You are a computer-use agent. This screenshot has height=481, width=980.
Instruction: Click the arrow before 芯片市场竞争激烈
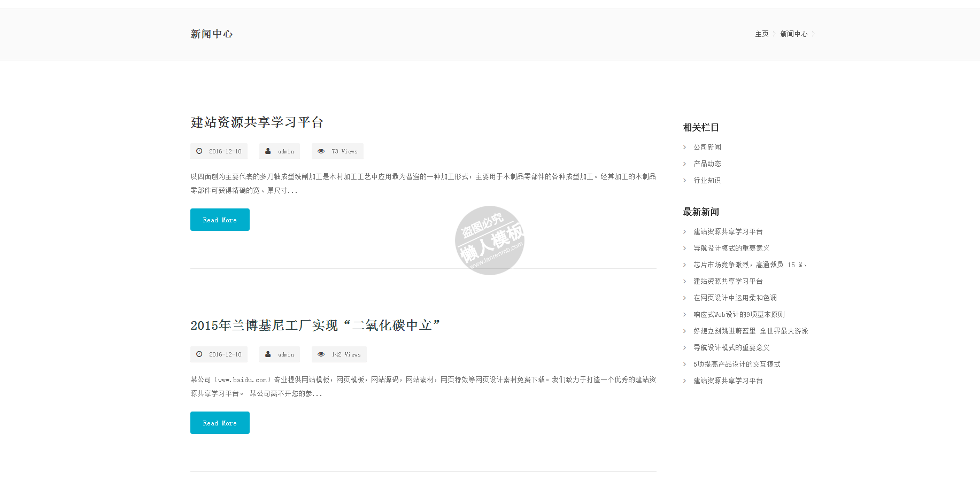tap(684, 265)
